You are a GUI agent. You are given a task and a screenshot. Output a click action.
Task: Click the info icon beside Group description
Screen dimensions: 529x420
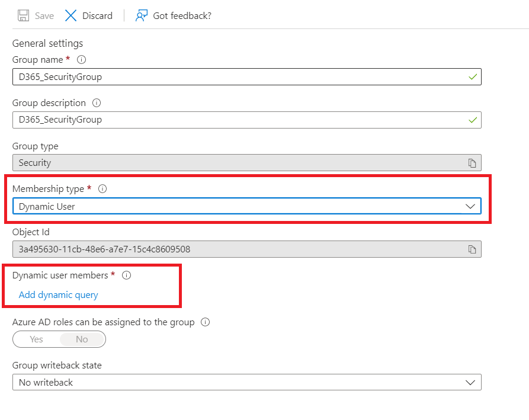click(96, 102)
